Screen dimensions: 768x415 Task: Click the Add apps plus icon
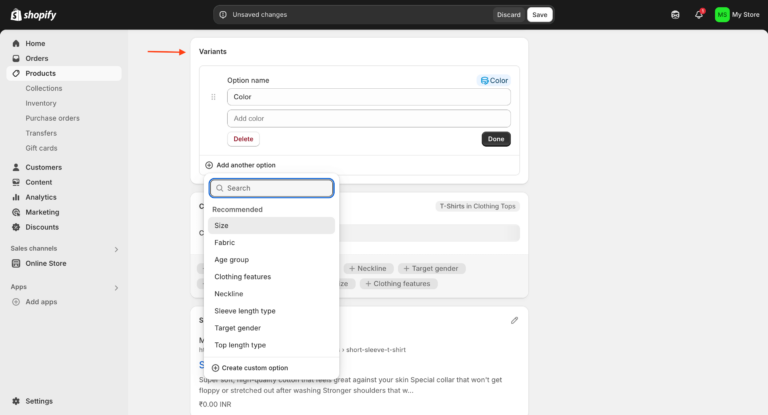click(x=16, y=301)
